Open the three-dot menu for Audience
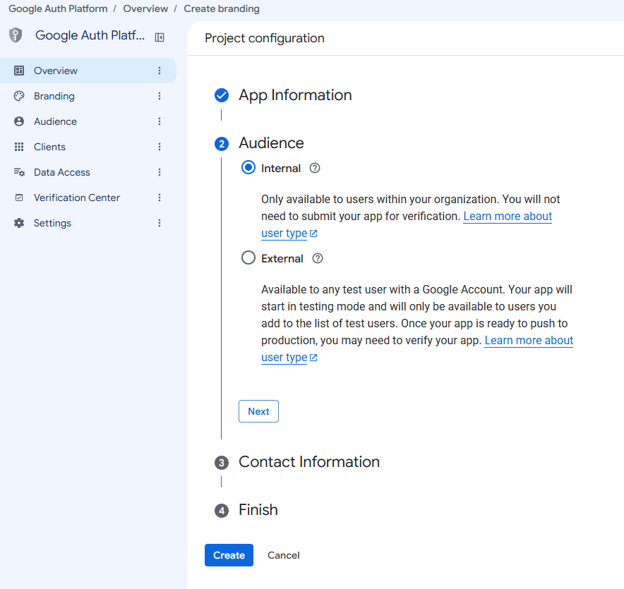This screenshot has height=589, width=624. 160,121
